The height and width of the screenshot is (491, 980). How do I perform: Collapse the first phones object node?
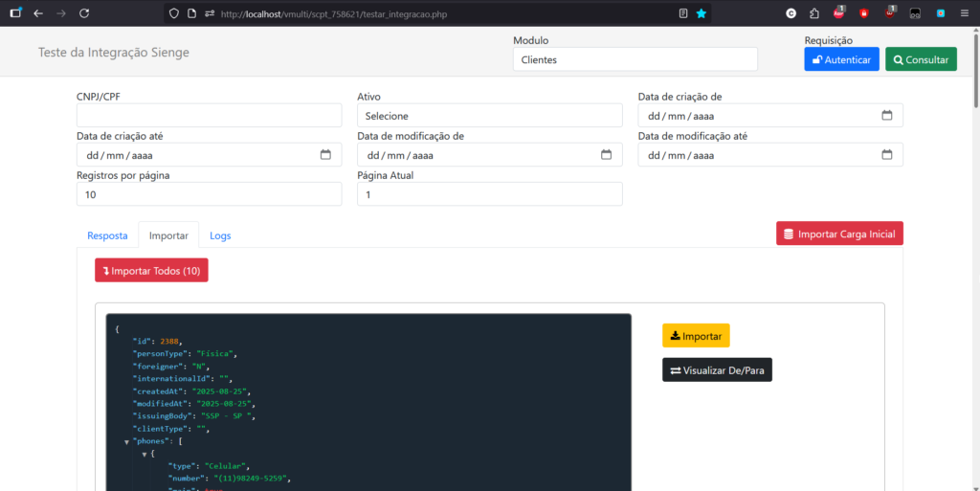(145, 454)
